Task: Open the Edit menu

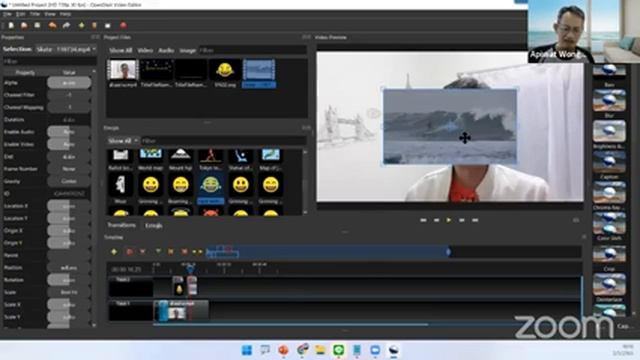Action: pos(20,14)
